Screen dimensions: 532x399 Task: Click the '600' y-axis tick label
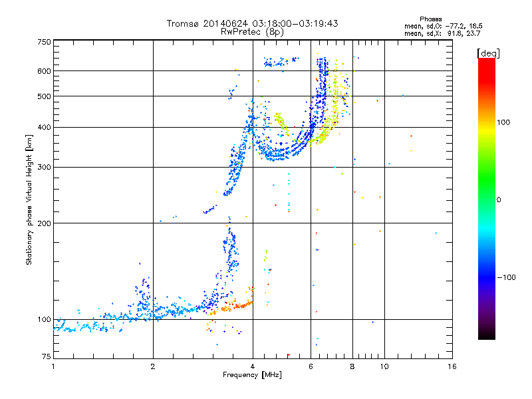click(x=44, y=71)
